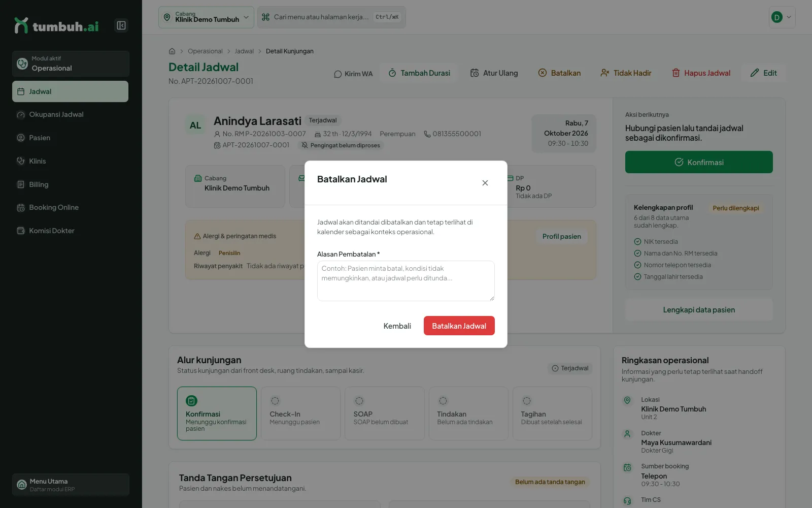Open Pasien sidebar item
The width and height of the screenshot is (812, 508).
tap(70, 138)
